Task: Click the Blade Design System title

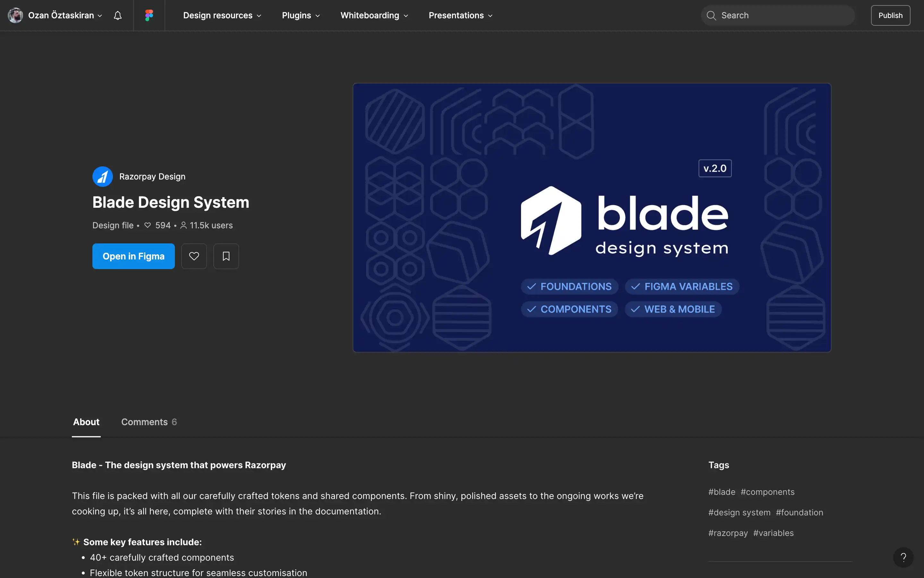Action: coord(171,202)
